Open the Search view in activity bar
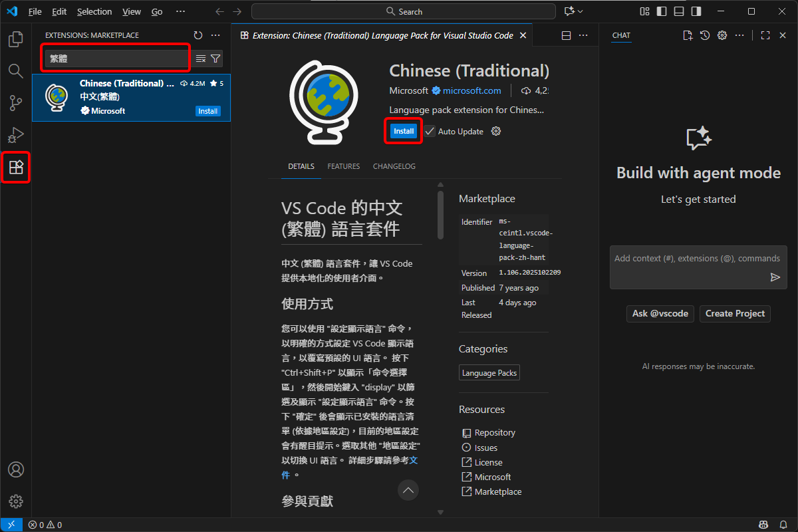 tap(15, 71)
